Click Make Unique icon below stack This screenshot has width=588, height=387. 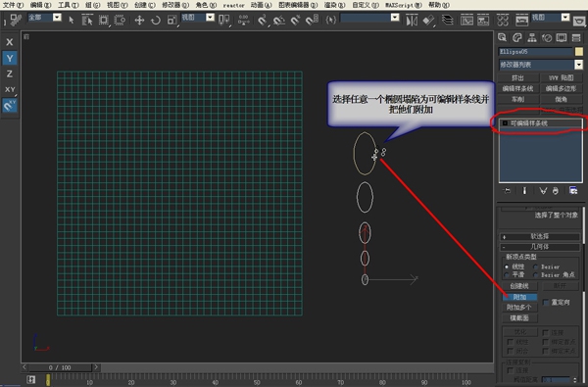543,191
